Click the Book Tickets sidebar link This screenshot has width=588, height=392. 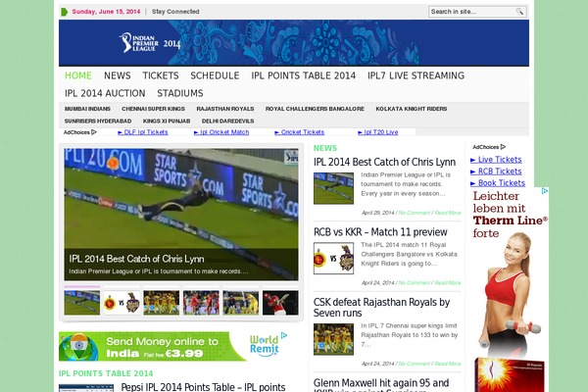498,183
